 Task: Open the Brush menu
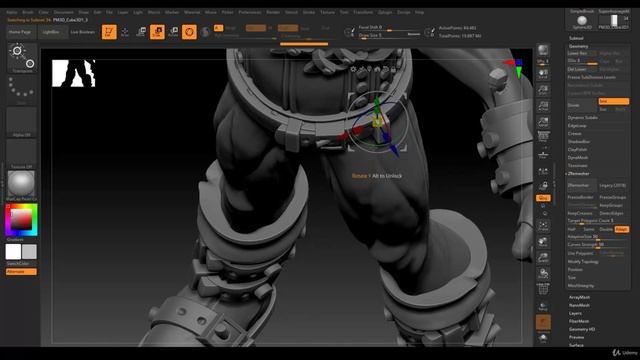point(28,12)
